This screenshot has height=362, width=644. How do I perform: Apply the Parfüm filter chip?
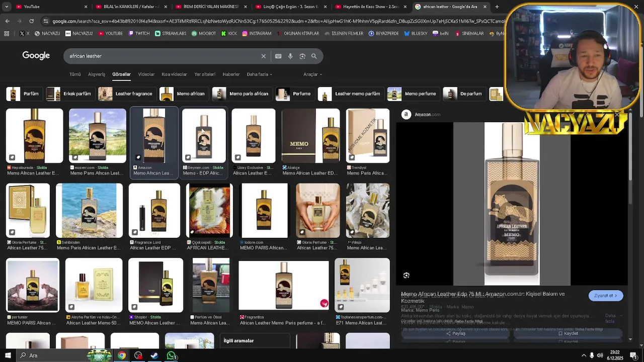(x=23, y=94)
